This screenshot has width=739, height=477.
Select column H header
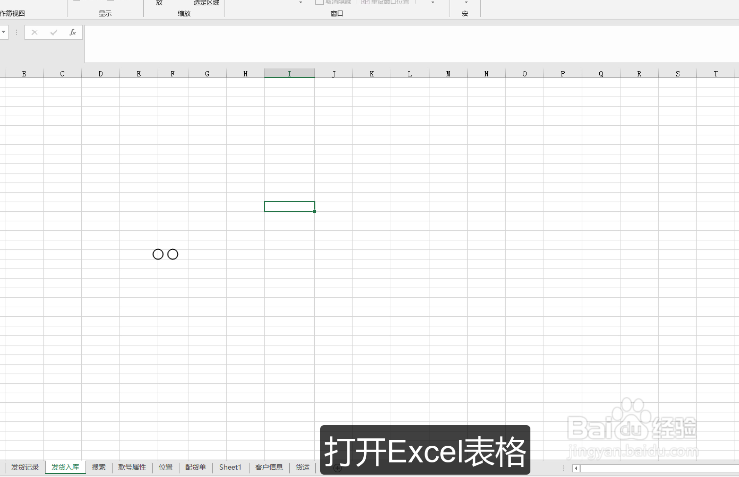coord(246,74)
